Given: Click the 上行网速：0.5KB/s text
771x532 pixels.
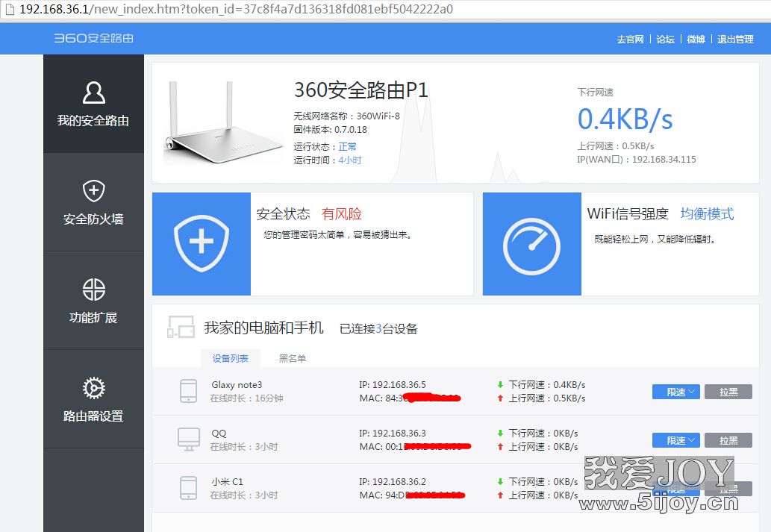Looking at the screenshot, I should pos(616,146).
